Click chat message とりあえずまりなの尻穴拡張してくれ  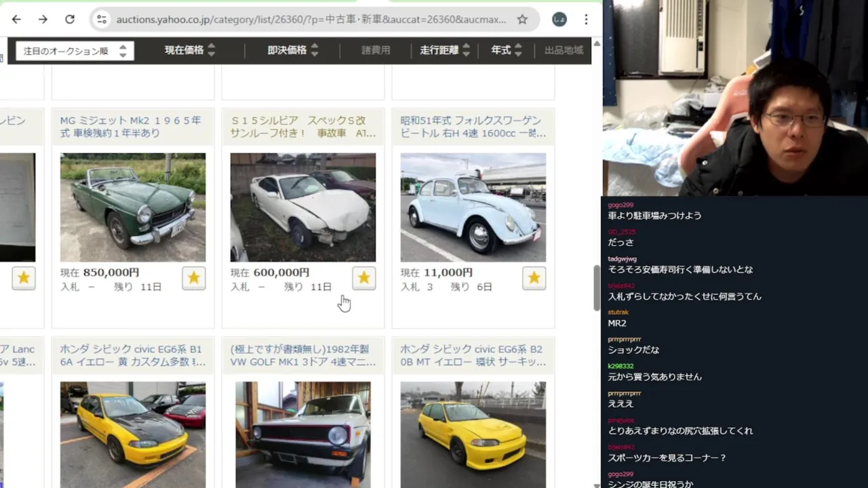pos(680,431)
